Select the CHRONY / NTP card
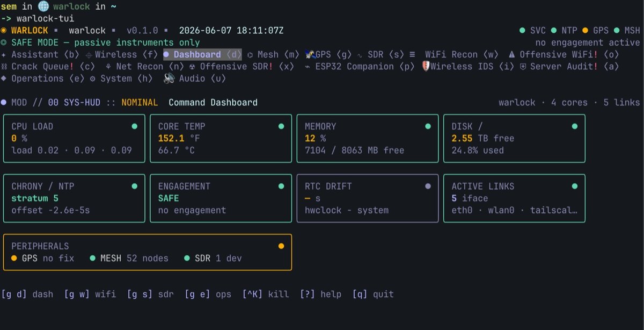The image size is (644, 330). tap(74, 198)
